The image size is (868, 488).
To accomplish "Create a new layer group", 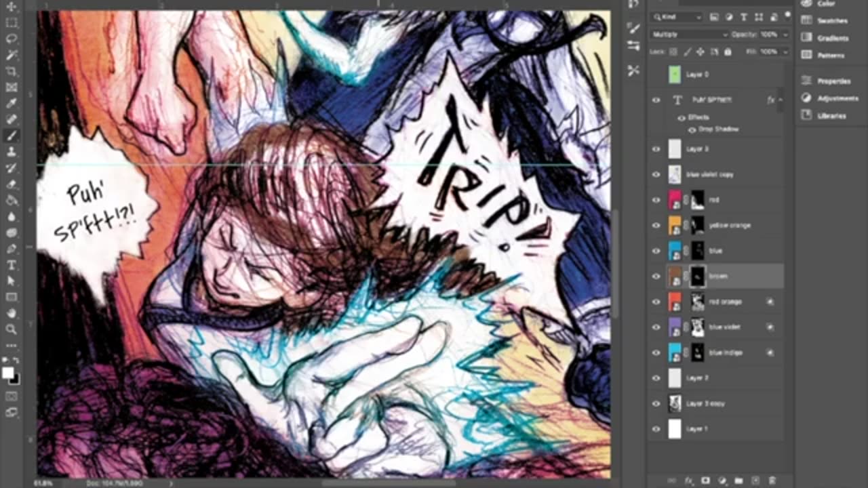I will (x=738, y=481).
